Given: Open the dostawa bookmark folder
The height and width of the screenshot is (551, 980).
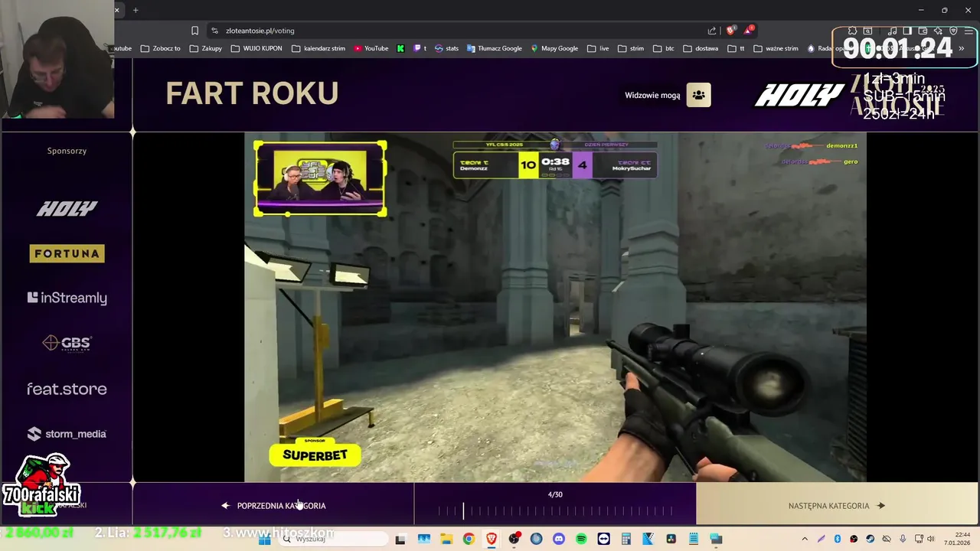Looking at the screenshot, I should tap(701, 48).
